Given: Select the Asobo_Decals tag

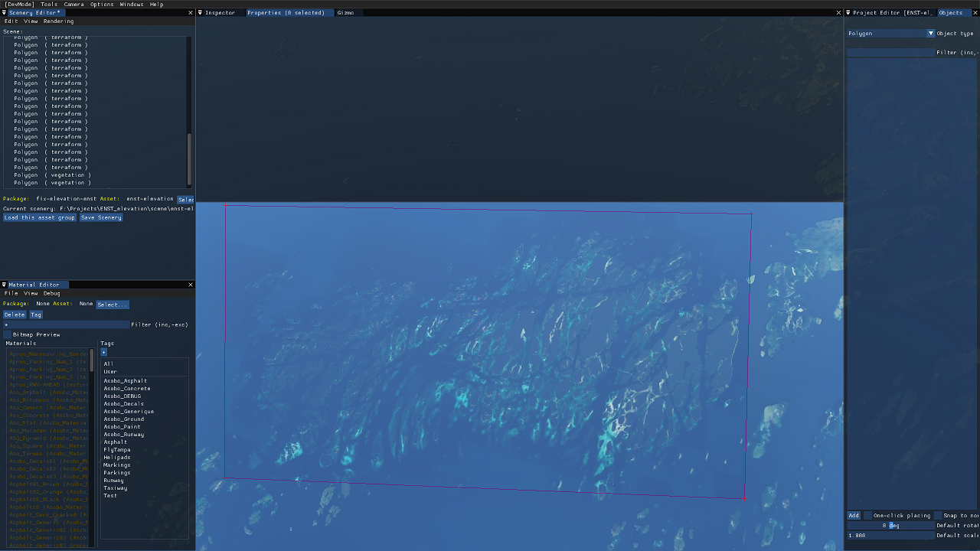Looking at the screenshot, I should click(x=123, y=404).
